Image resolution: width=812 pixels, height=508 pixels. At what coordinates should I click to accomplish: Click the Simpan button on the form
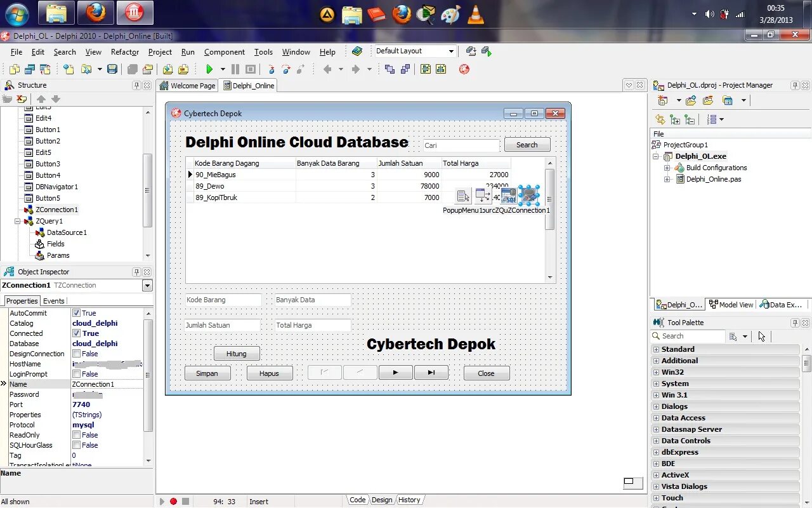click(x=207, y=373)
